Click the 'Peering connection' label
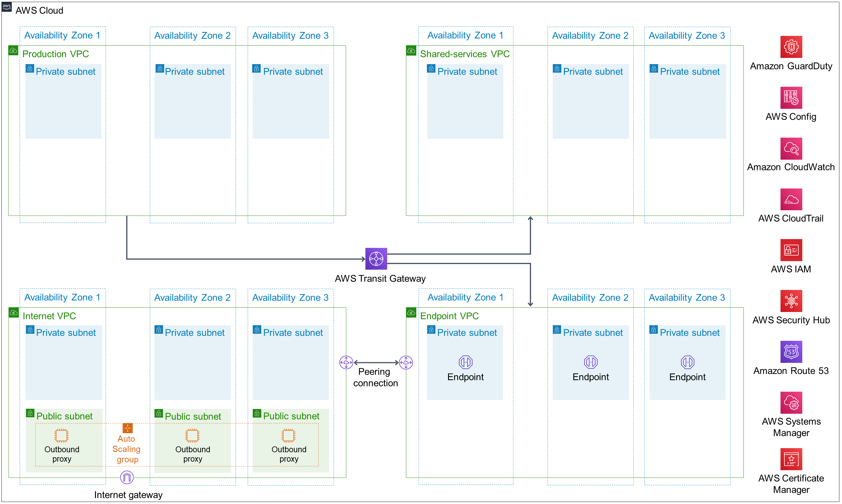Viewport: 842px width, 504px height. [375, 377]
